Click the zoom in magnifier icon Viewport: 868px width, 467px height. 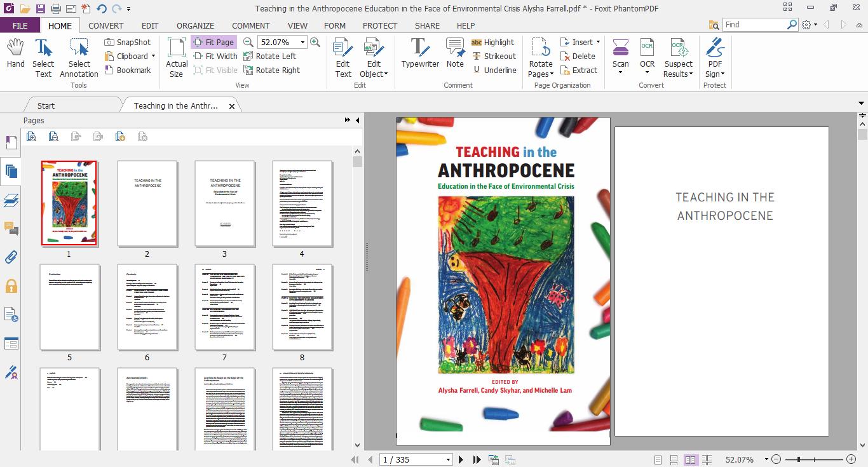coord(315,42)
